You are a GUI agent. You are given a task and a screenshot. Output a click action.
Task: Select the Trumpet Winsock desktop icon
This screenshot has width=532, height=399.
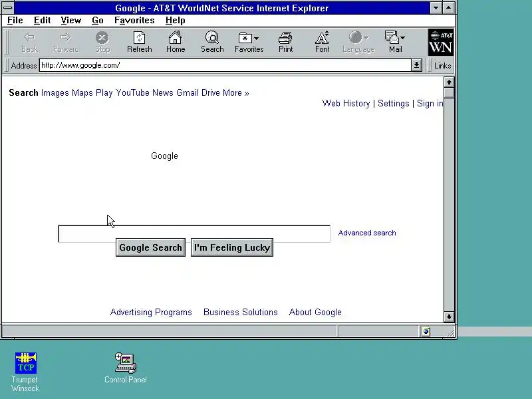(x=26, y=363)
